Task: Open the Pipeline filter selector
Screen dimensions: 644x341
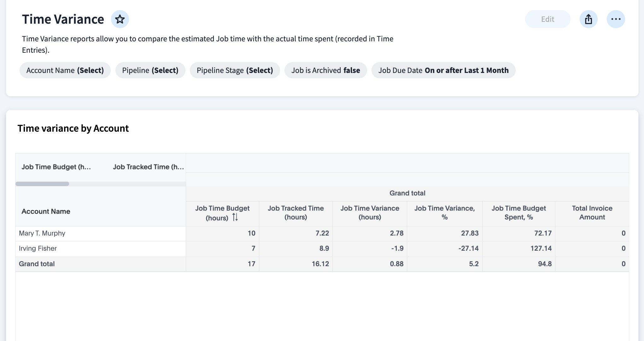Action: pos(150,70)
